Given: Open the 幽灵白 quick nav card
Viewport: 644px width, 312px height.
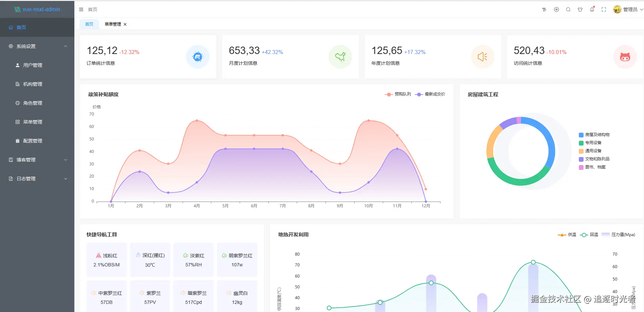Looking at the screenshot, I should (237, 296).
